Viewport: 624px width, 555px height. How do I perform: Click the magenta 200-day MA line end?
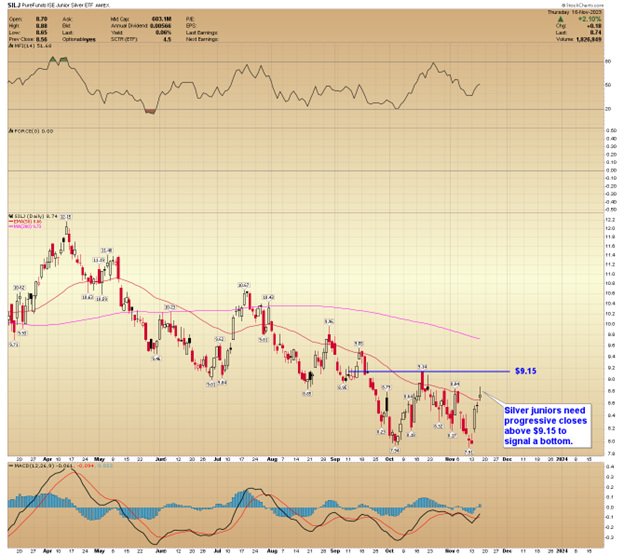479,339
